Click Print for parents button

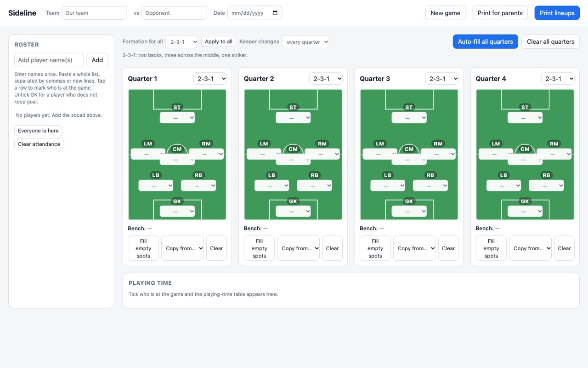[x=500, y=13]
